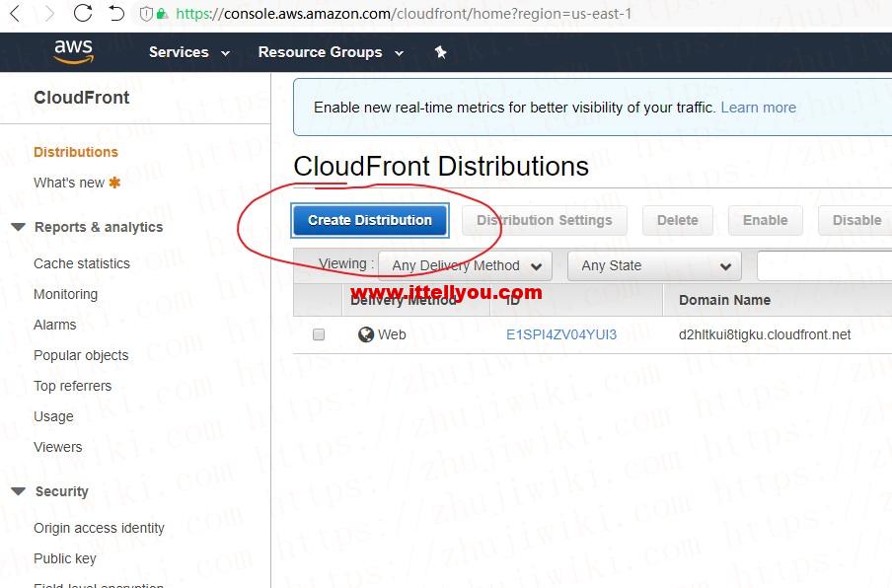Collapse the Security section
The width and height of the screenshot is (892, 588).
tap(18, 491)
